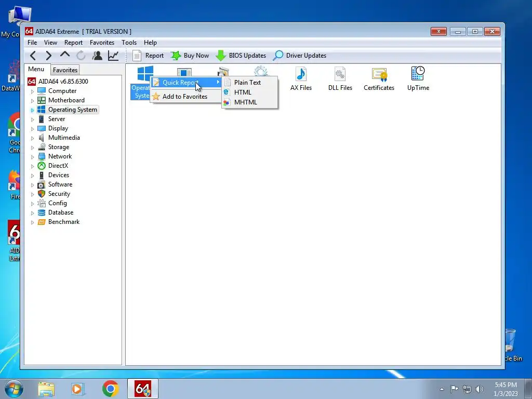Open the volume icon in system tray
Viewport: 532px width, 399px height.
[x=480, y=389]
